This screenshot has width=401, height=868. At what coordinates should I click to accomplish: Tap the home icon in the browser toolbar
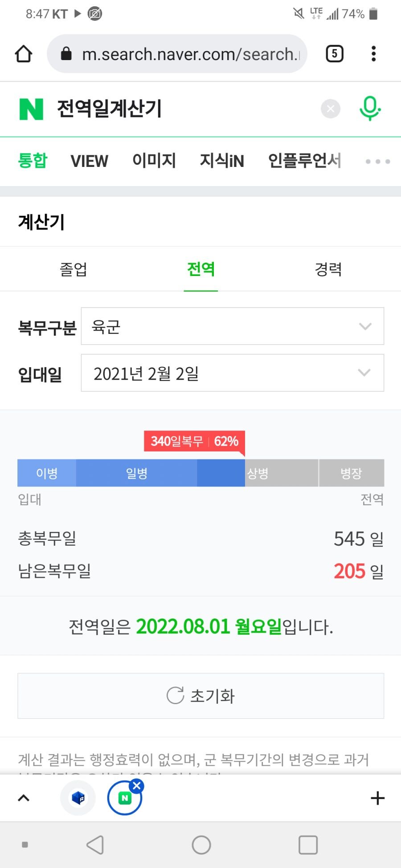click(x=24, y=53)
